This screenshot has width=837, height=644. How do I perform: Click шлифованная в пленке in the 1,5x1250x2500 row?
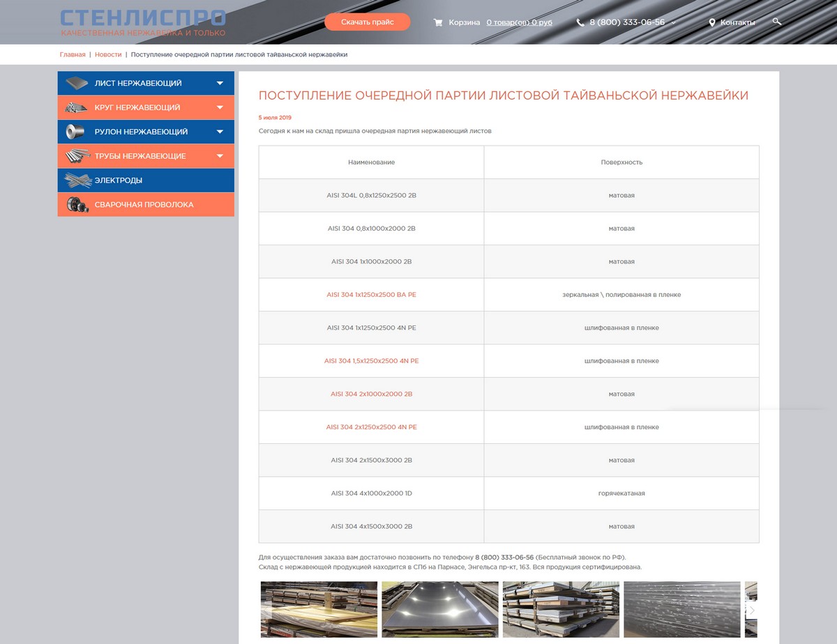(621, 361)
